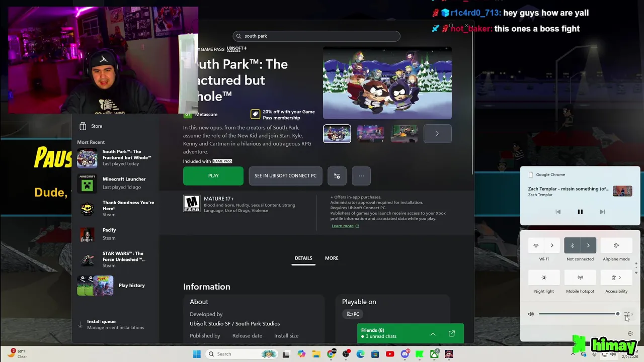Open Pacify from the recent list
The image size is (644, 362).
click(x=116, y=234)
